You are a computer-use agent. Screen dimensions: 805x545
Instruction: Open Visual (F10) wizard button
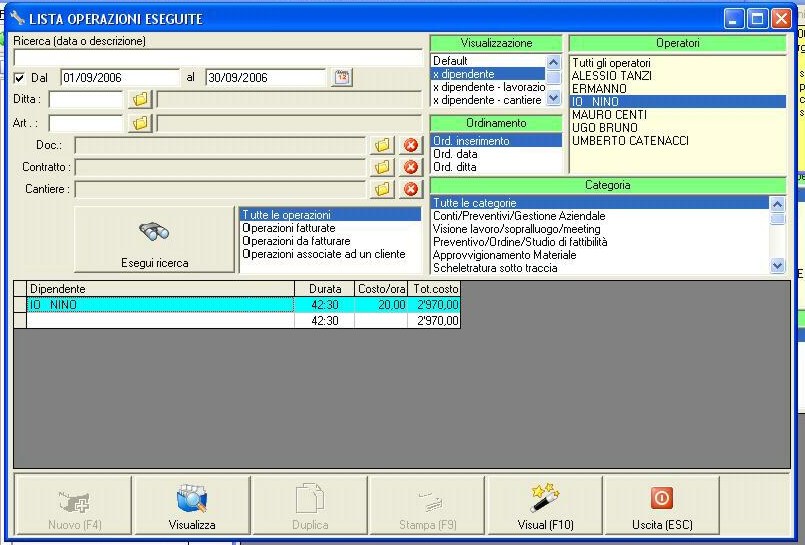(x=544, y=505)
